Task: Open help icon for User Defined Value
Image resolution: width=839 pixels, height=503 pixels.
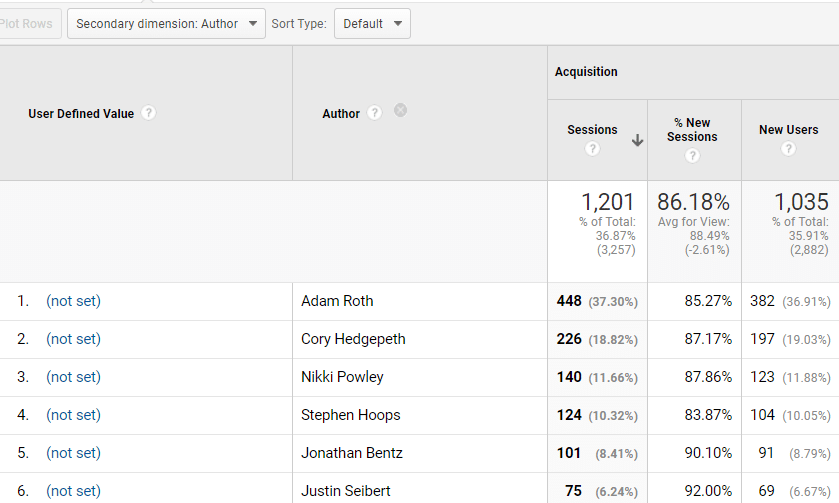Action: click(x=148, y=113)
